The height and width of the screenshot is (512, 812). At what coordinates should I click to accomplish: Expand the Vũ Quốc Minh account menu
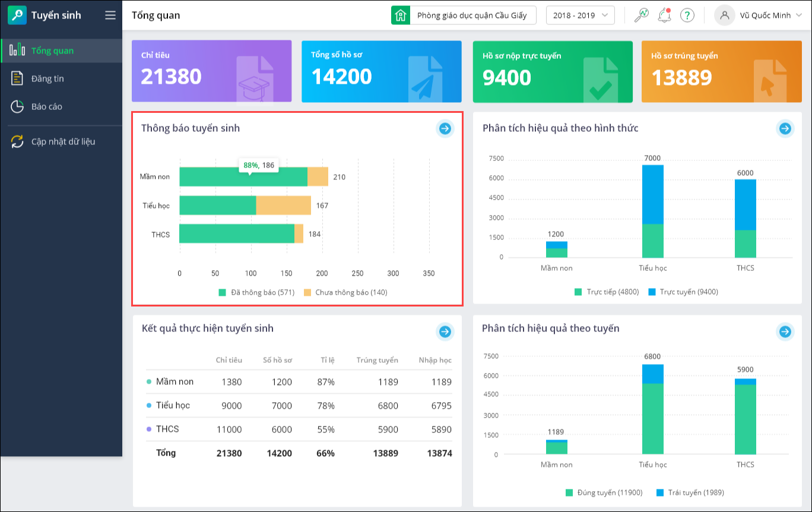click(772, 15)
